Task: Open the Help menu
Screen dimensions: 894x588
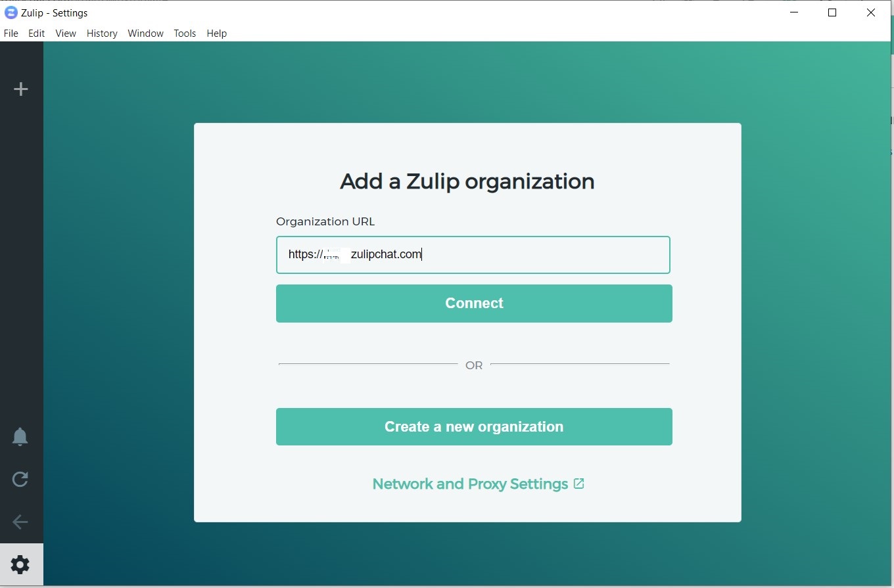Action: pos(216,34)
